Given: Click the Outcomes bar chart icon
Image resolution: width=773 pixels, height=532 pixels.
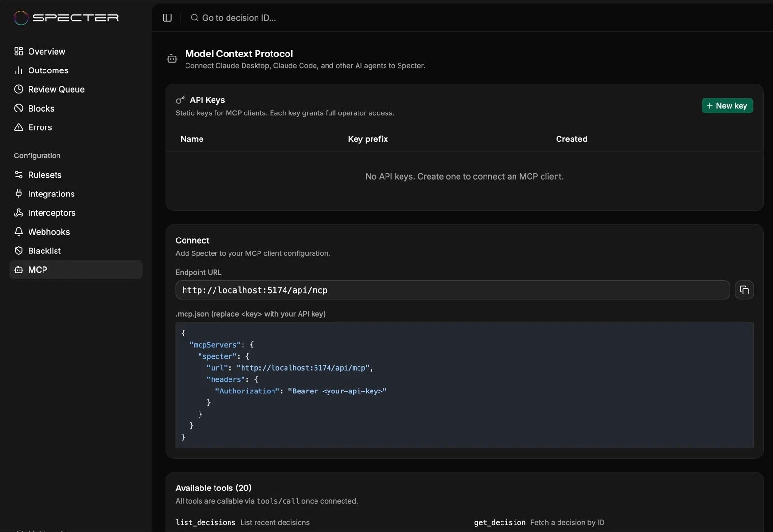Looking at the screenshot, I should click(x=19, y=70).
